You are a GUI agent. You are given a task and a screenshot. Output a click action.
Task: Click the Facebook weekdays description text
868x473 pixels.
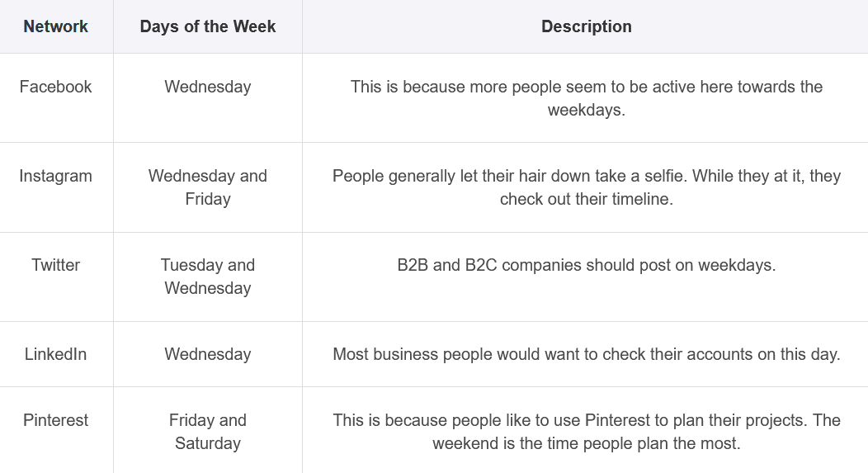click(586, 98)
